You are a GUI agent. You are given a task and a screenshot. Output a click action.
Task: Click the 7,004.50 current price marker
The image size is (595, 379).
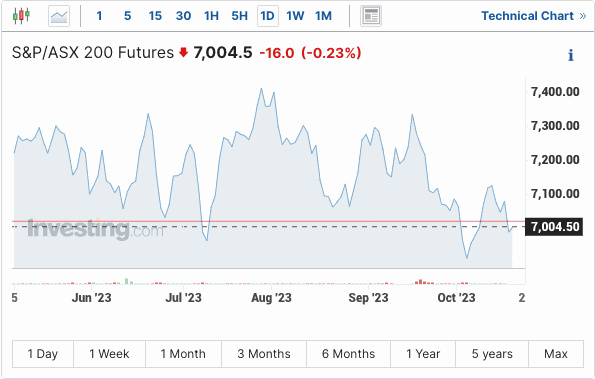click(554, 227)
